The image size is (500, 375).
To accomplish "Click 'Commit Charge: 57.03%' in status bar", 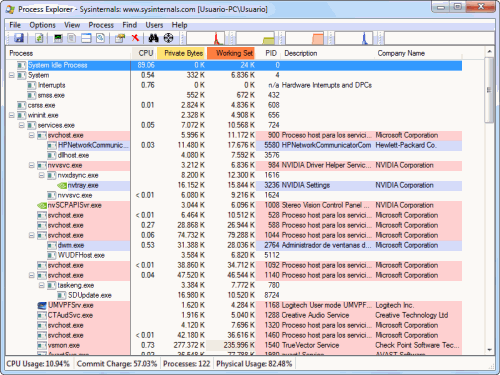I will [117, 364].
